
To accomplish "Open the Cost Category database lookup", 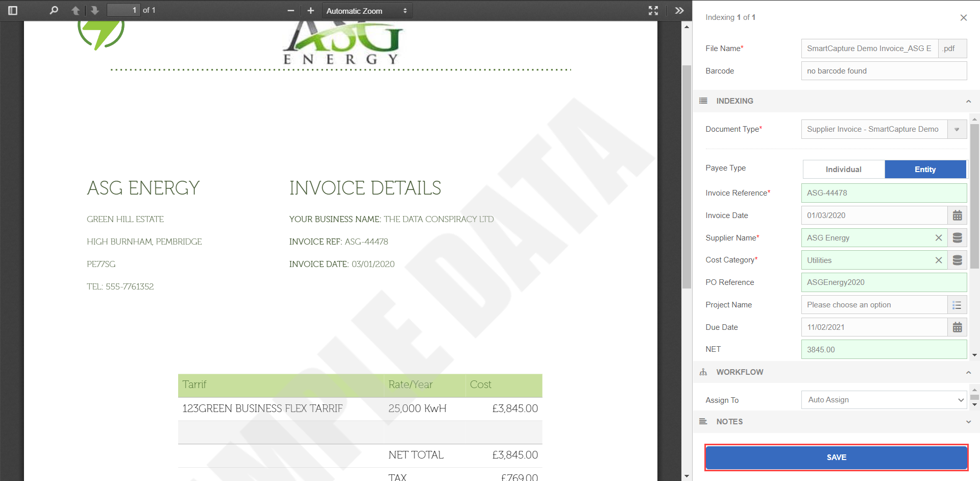I will (x=958, y=260).
